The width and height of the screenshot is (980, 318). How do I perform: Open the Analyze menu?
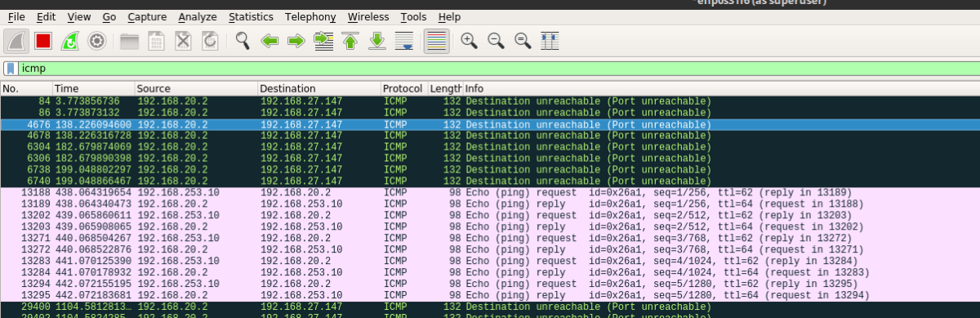[x=198, y=16]
